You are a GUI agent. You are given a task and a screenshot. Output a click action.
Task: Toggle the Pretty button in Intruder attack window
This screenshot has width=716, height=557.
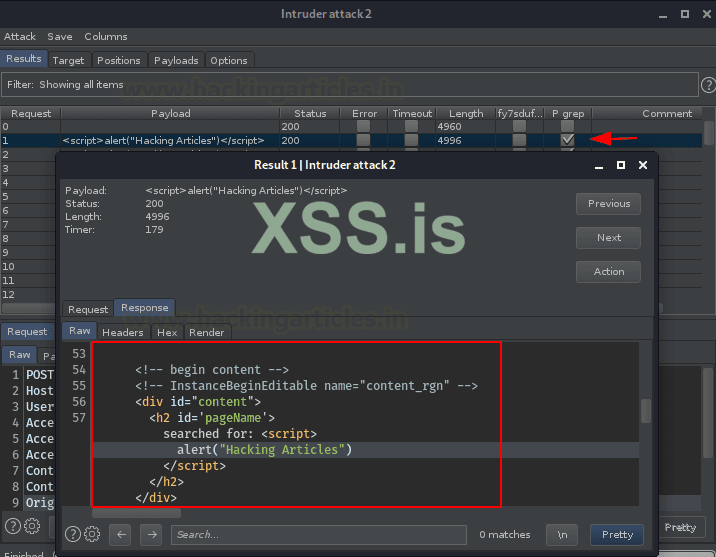[x=680, y=527]
